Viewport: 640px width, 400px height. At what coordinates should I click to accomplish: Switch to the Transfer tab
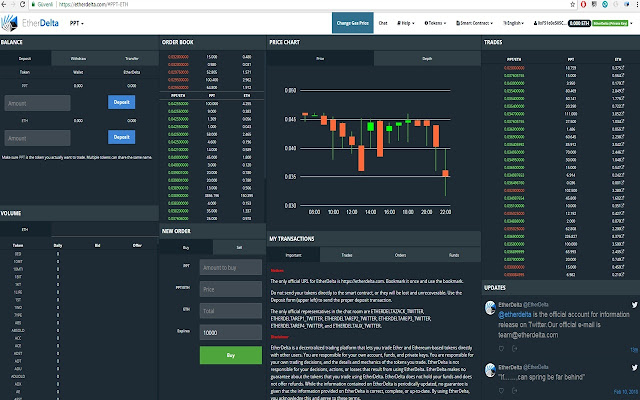132,58
